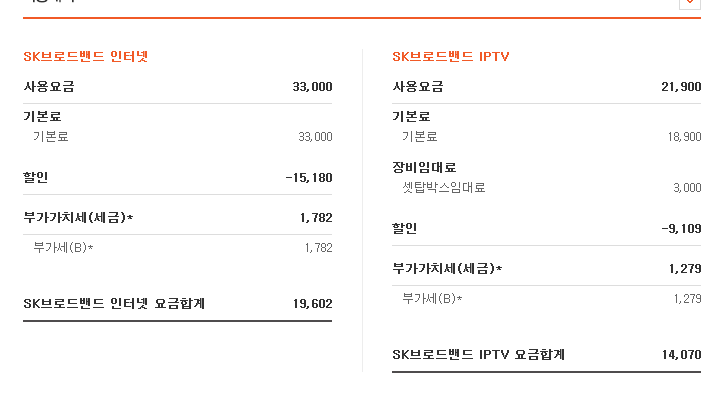Collapse the details section using top-right chevron
Image resolution: width=728 pixels, height=406 pixels.
point(689,3)
